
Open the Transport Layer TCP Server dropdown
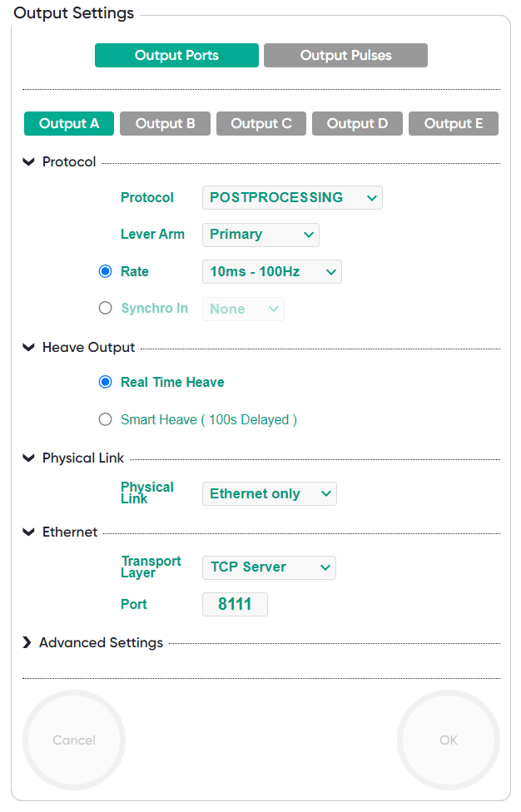268,567
